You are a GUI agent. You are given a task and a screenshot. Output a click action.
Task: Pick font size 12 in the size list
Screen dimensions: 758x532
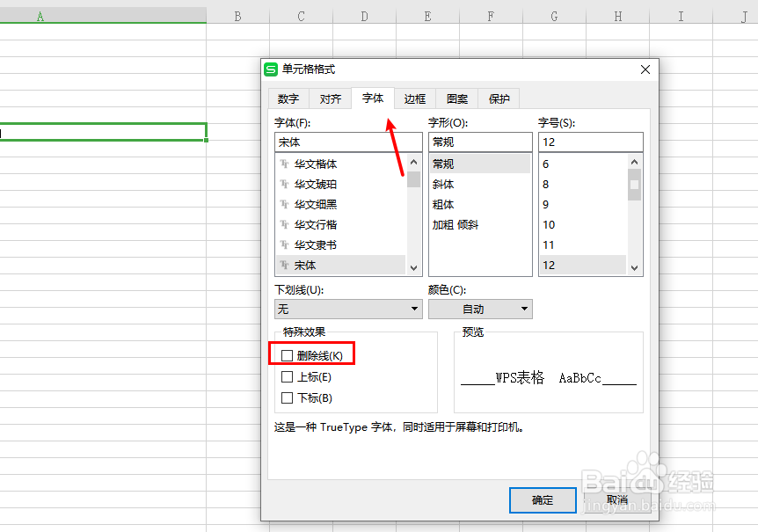point(583,266)
